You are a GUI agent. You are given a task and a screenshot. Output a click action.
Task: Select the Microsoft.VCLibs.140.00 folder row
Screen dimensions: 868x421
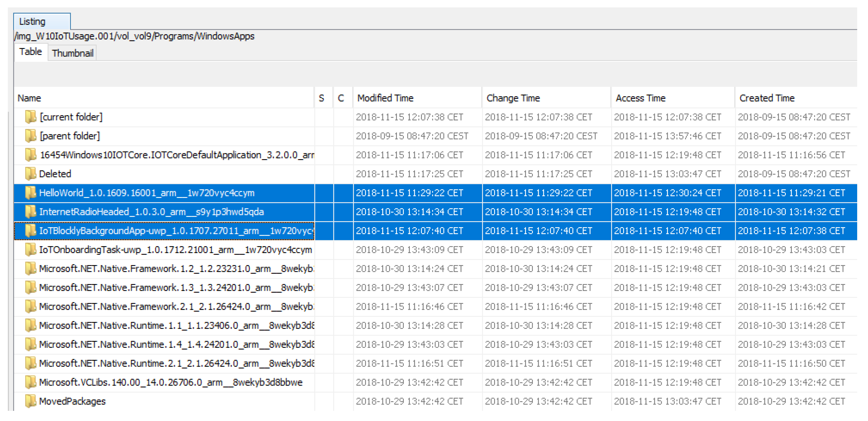[x=170, y=382]
